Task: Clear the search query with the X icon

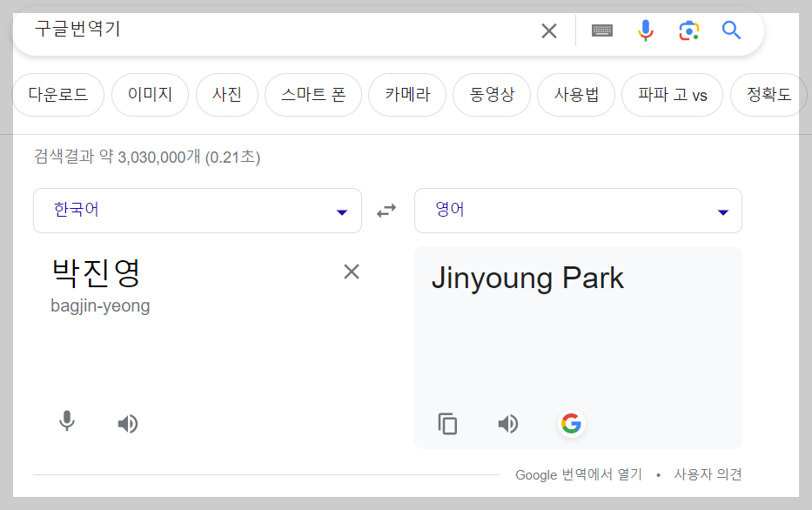Action: [548, 30]
